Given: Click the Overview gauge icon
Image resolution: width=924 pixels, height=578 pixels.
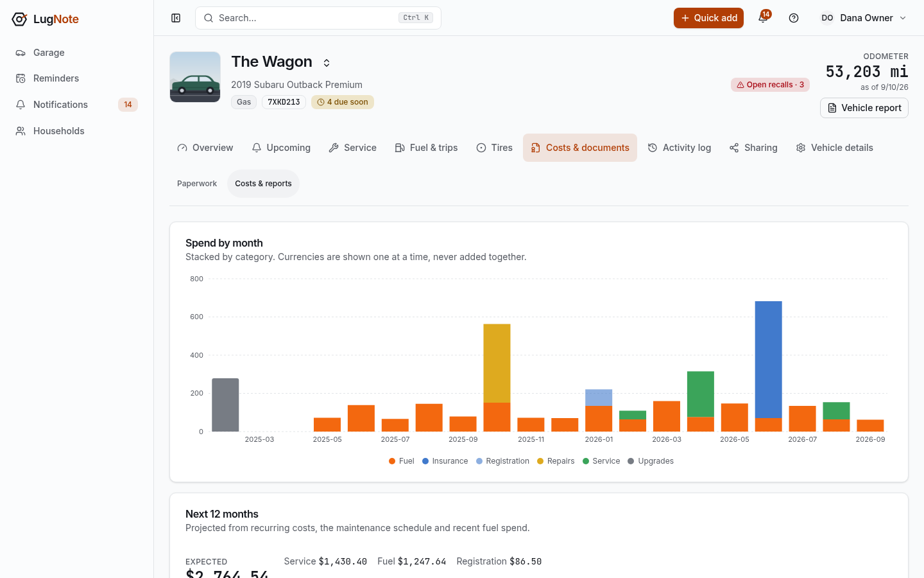Looking at the screenshot, I should point(182,148).
